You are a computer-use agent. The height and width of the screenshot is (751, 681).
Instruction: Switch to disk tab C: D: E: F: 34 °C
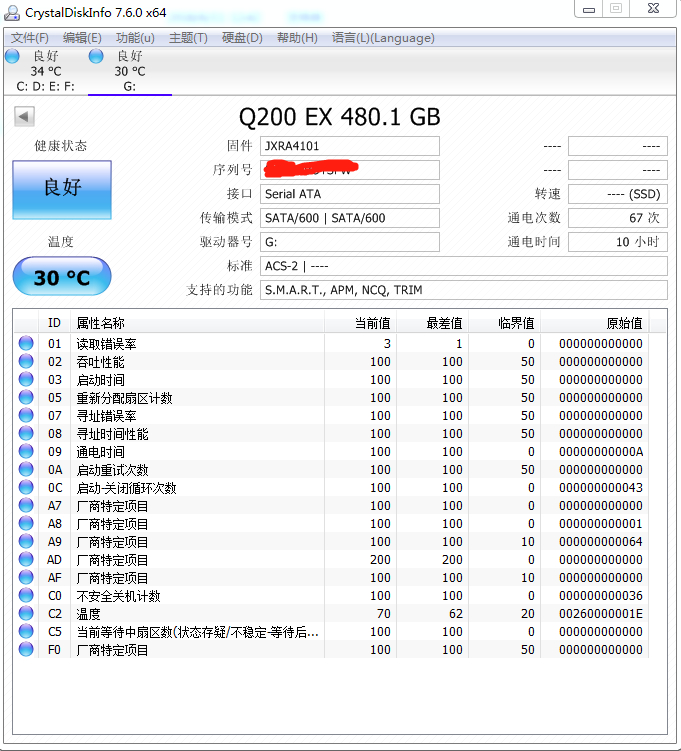pyautogui.click(x=45, y=71)
